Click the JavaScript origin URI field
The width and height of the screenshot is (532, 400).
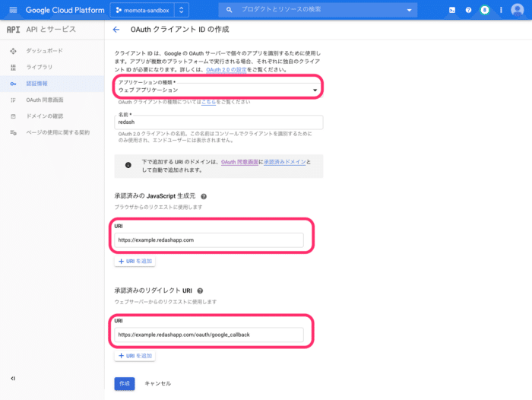209,240
